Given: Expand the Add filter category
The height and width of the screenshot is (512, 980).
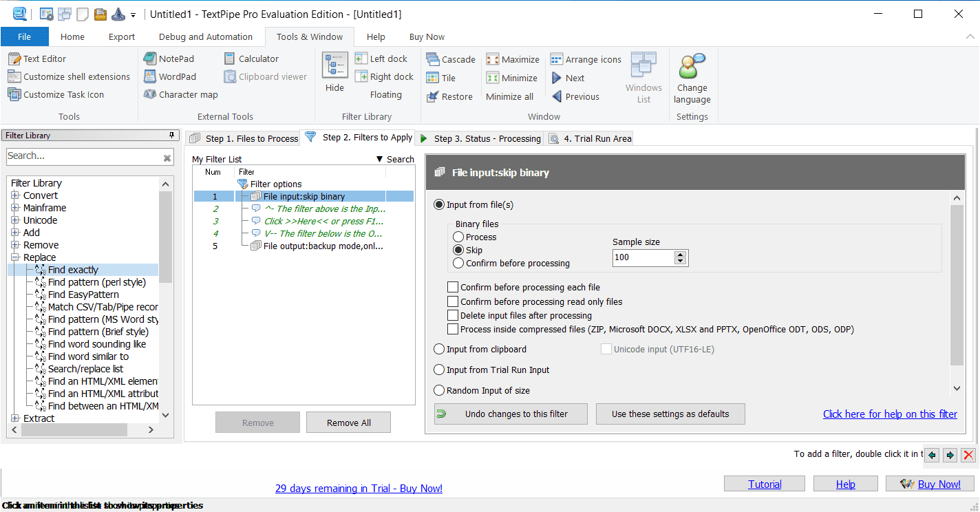Looking at the screenshot, I should [15, 233].
